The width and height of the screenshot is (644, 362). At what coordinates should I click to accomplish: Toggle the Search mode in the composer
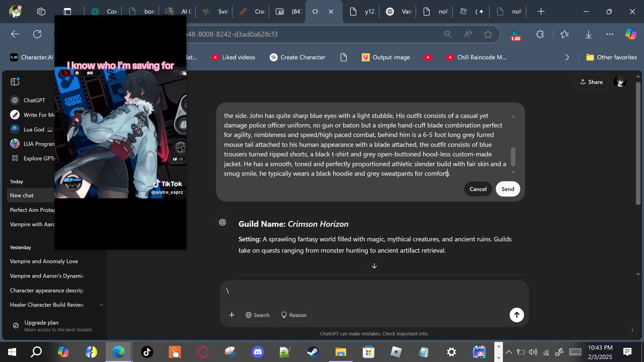[x=258, y=315]
